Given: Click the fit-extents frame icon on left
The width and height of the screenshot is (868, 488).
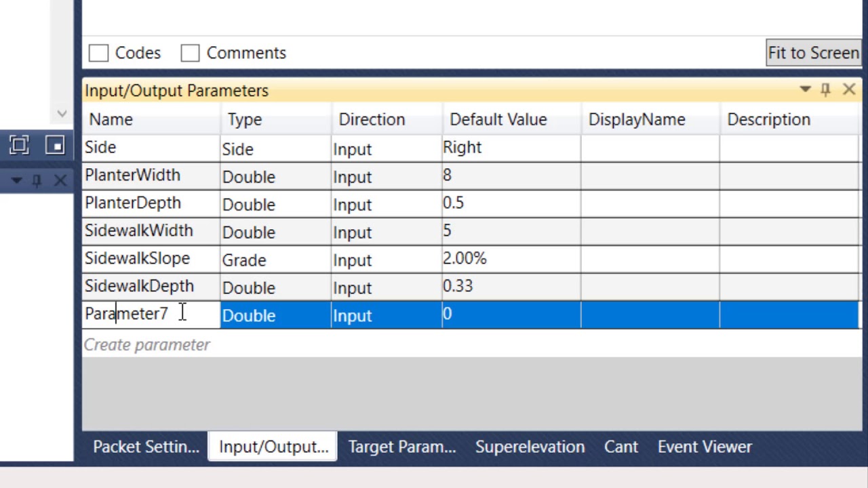Looking at the screenshot, I should click(x=19, y=145).
